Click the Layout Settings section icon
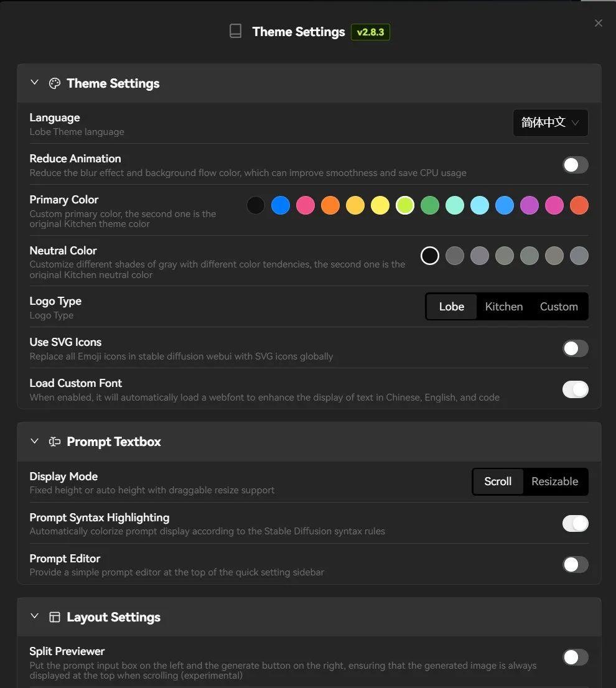Viewport: 616px width, 688px height. [55, 617]
